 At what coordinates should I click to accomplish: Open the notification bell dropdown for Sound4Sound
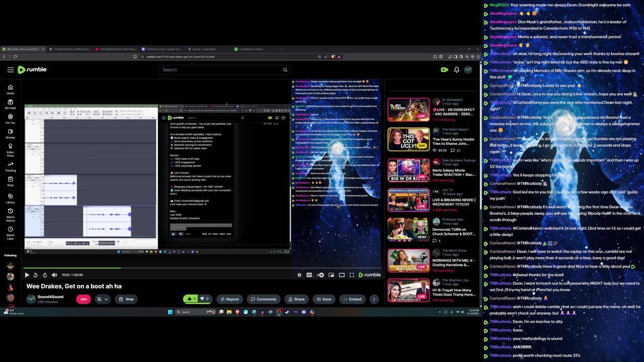click(x=102, y=299)
